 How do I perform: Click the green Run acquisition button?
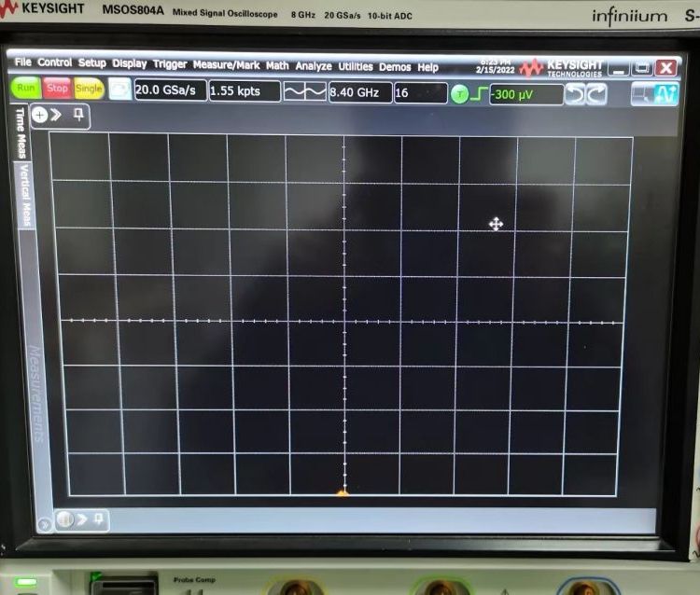point(25,89)
